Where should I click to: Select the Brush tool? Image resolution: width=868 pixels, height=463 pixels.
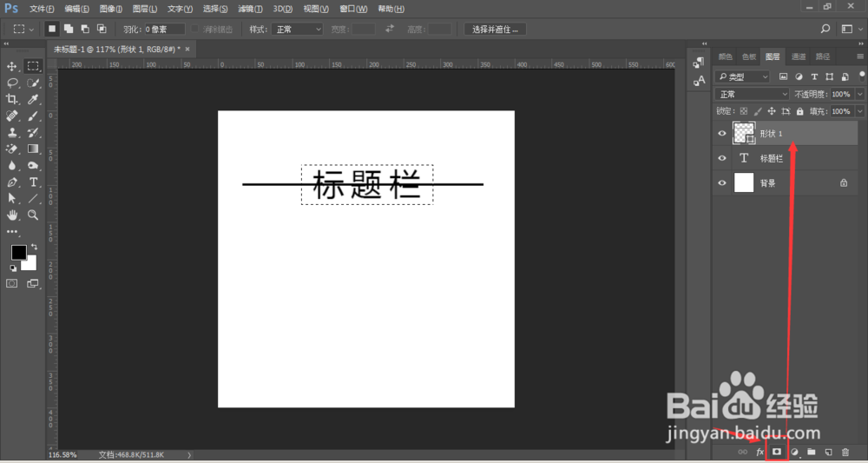click(x=33, y=116)
